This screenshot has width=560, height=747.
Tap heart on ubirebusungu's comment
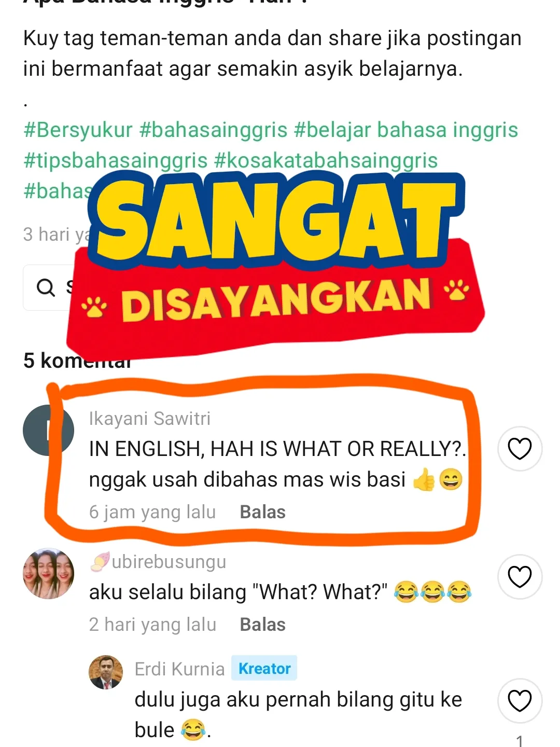520,577
